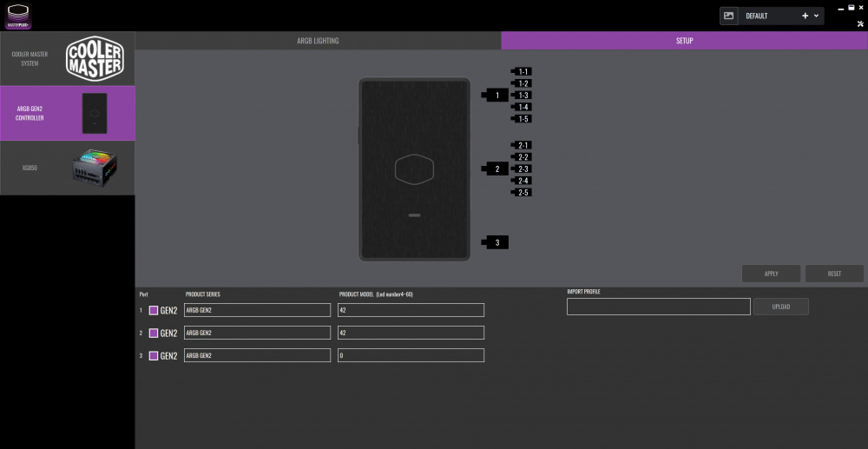Screen dimensions: 868x449
Task: Click the hexagon logo on the controller image
Action: pyautogui.click(x=414, y=169)
